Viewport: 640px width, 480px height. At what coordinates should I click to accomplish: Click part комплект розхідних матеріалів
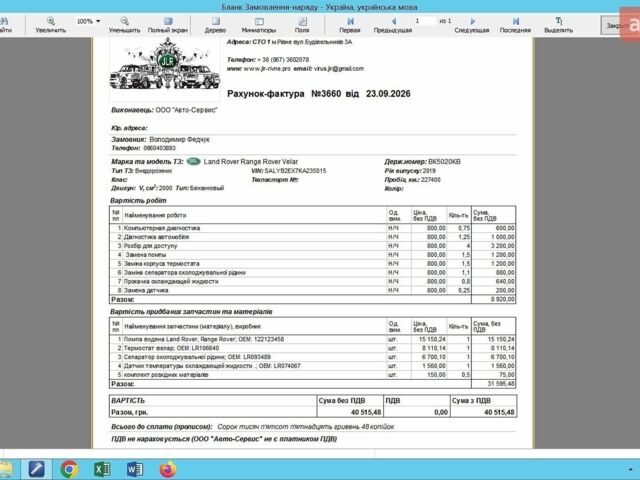313,375
